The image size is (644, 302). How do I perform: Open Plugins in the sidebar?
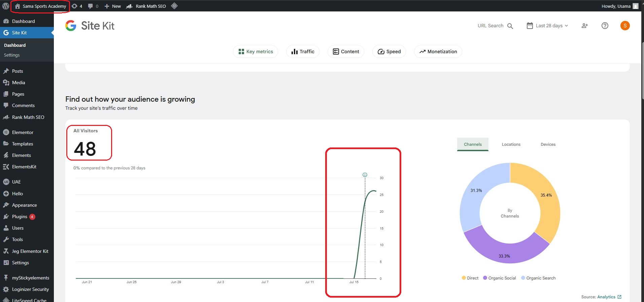pyautogui.click(x=20, y=216)
